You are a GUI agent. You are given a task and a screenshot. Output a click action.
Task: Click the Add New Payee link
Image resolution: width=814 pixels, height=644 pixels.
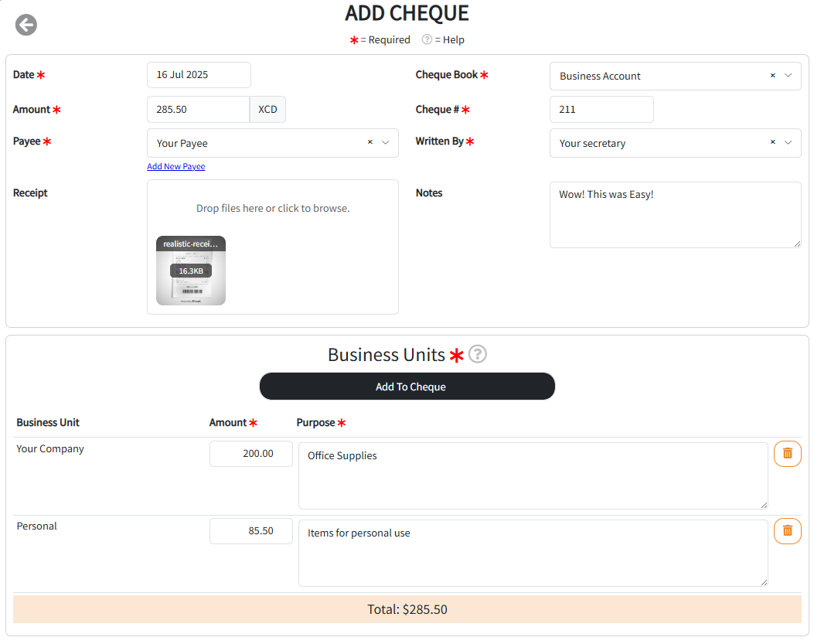coord(176,166)
